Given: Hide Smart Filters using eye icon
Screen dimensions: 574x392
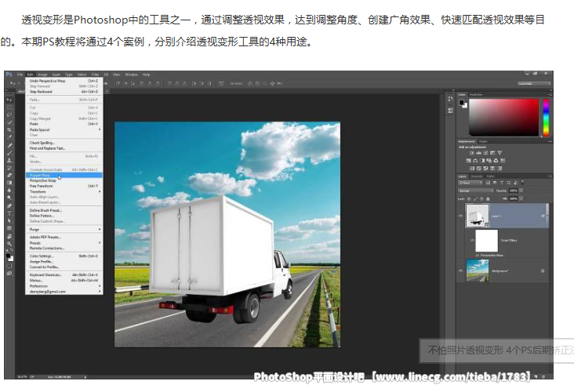Looking at the screenshot, I should (x=472, y=241).
